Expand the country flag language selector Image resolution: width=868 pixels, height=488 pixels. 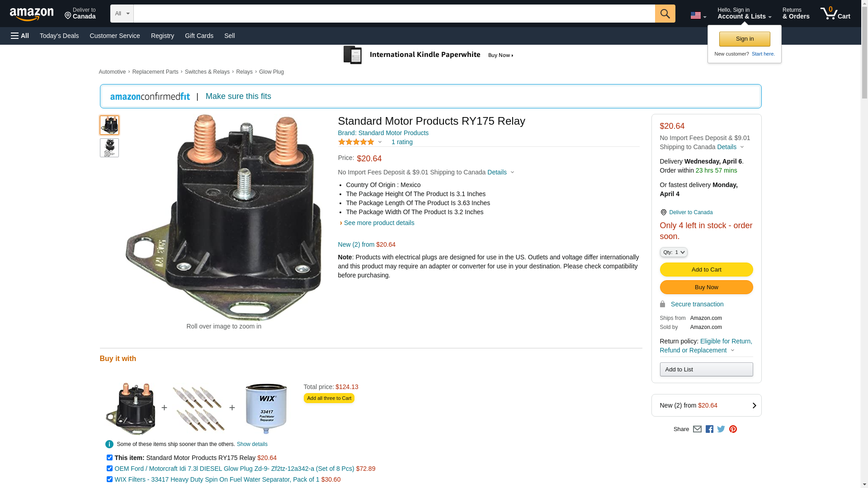click(698, 15)
